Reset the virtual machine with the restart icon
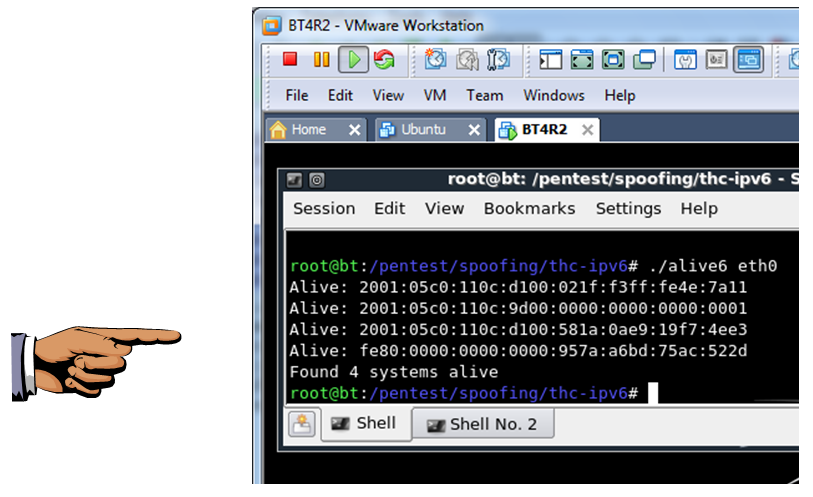 pyautogui.click(x=384, y=60)
